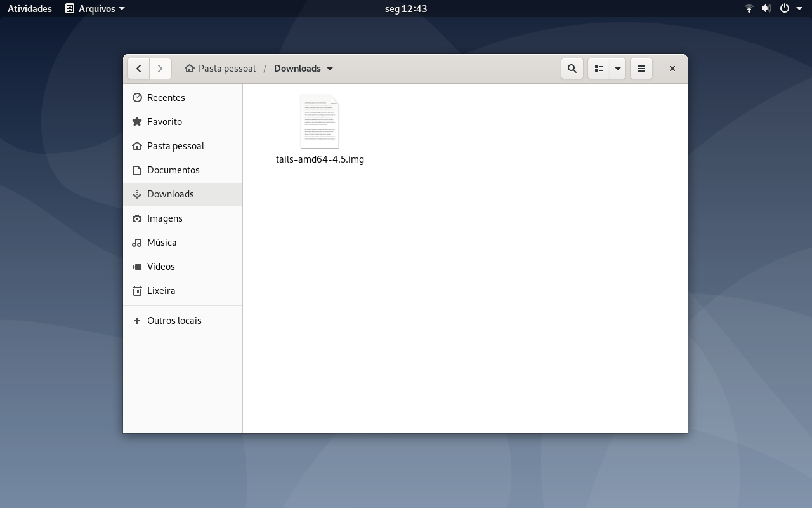Click the Imagens camera icon

[137, 218]
